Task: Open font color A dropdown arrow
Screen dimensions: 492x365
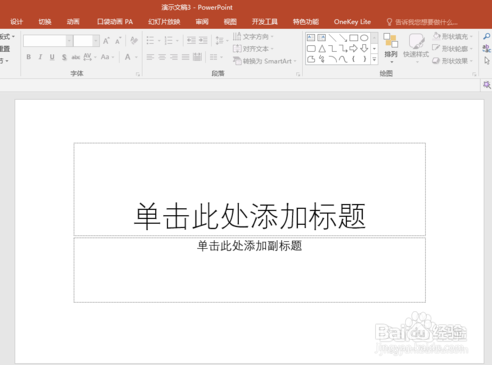Action: 136,57
